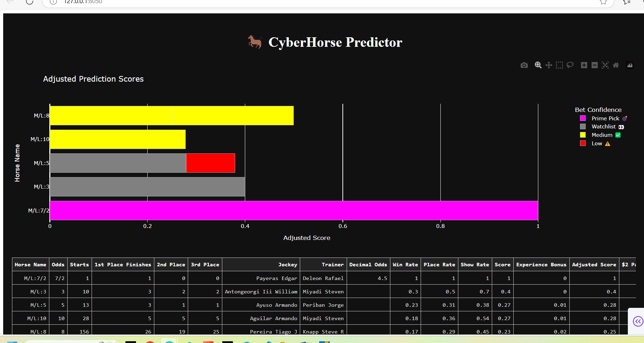This screenshot has width=644, height=343.
Task: Toggle the Watchlist legend entry
Action: [602, 127]
